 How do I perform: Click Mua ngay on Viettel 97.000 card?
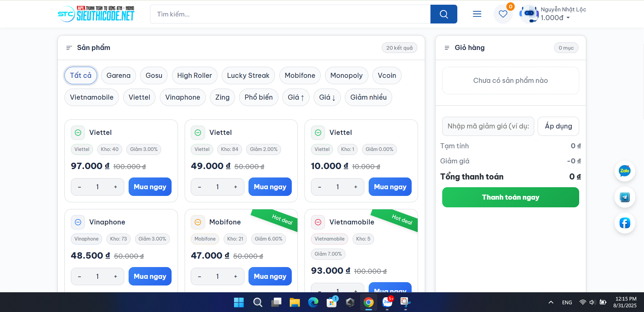150,187
